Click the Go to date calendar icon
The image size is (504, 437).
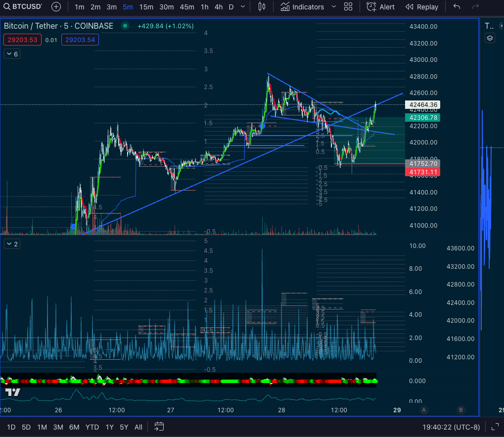point(159,427)
